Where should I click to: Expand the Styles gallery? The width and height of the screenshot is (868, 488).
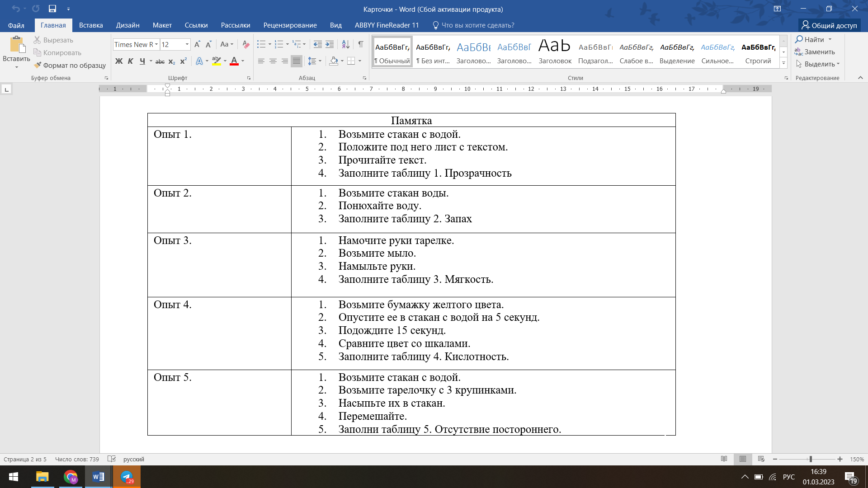(783, 63)
